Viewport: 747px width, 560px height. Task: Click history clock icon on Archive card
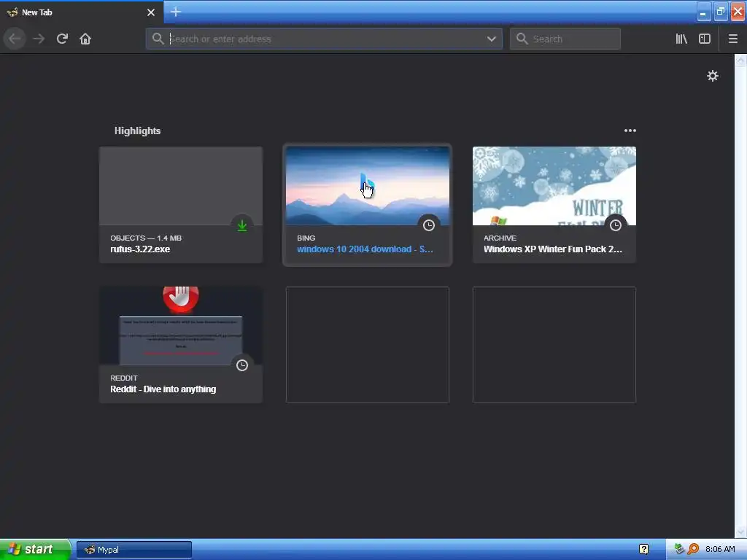(616, 225)
